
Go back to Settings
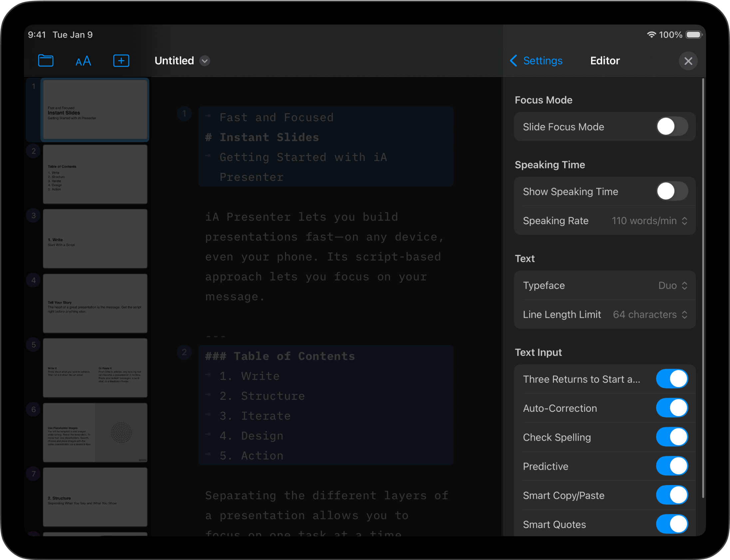point(543,61)
